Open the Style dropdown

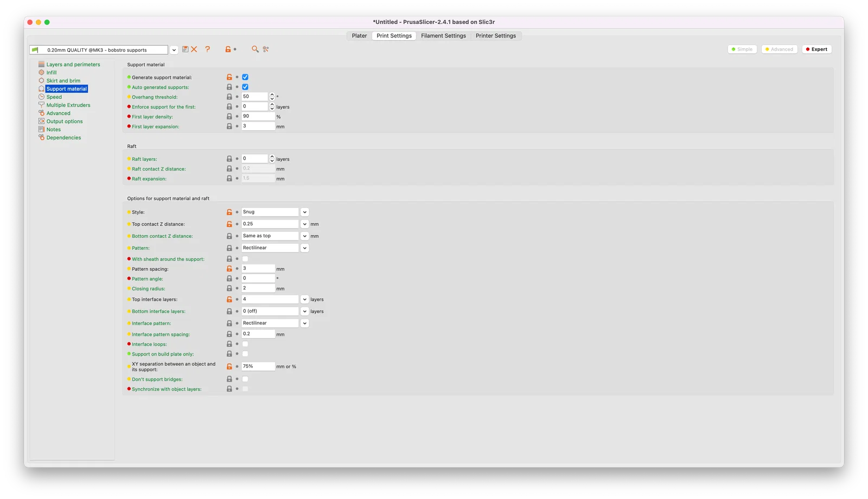click(x=305, y=212)
